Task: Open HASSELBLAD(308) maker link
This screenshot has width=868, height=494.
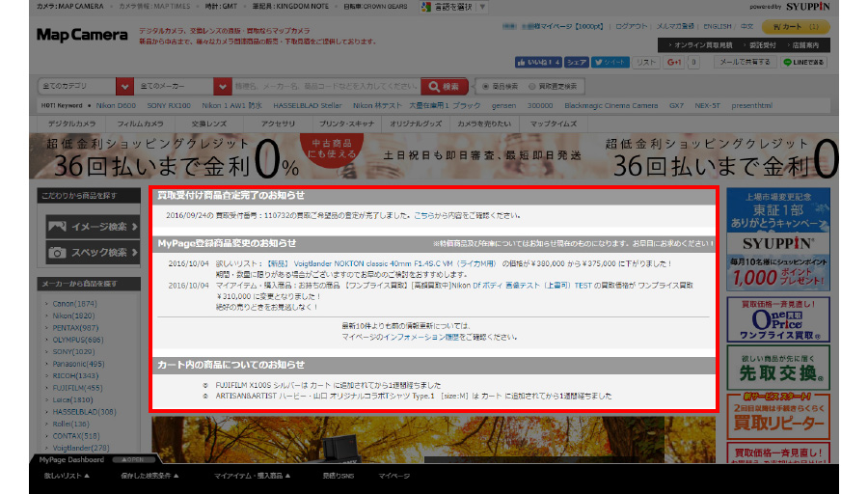Action: point(84,412)
